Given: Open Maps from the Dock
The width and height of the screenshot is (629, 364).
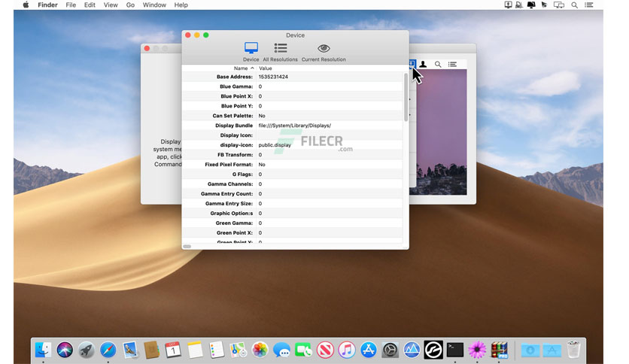Looking at the screenshot, I should click(239, 350).
